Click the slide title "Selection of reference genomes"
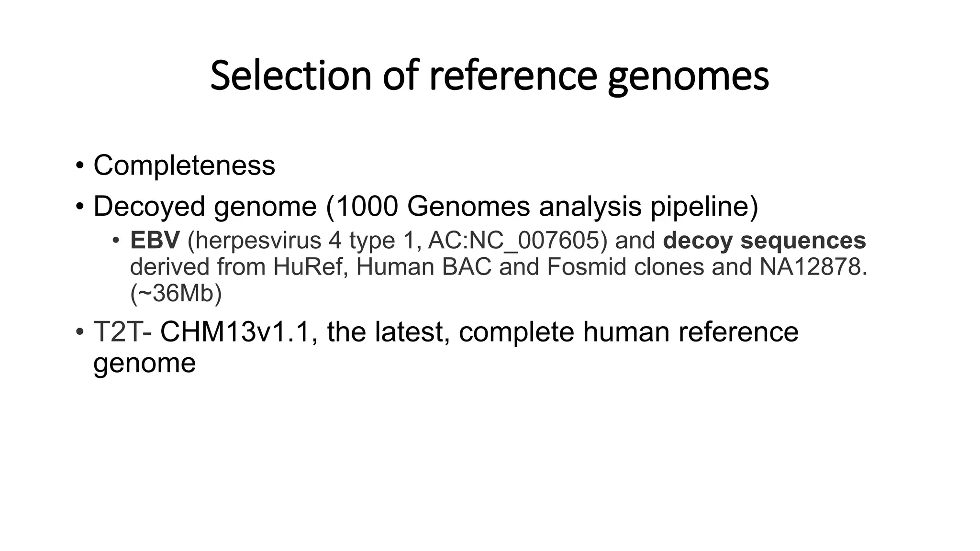980x551 pixels. (x=490, y=76)
